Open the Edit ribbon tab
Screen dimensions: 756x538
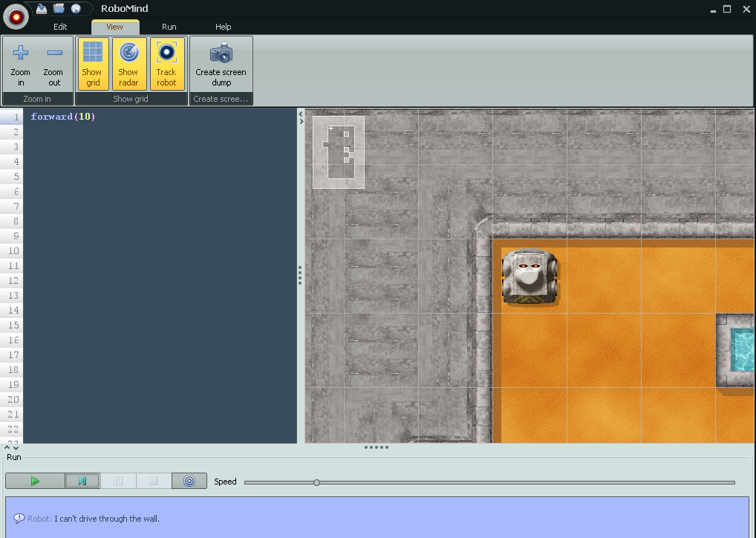(x=60, y=27)
